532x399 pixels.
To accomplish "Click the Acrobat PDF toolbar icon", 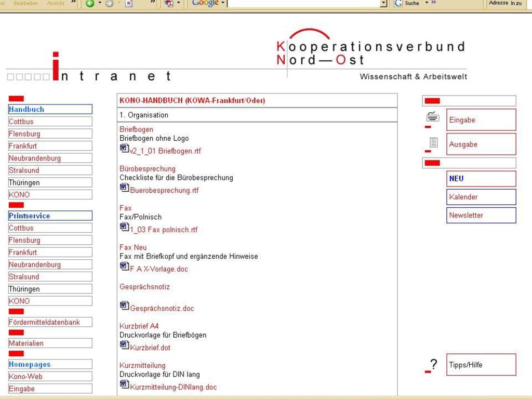I will (x=169, y=4).
